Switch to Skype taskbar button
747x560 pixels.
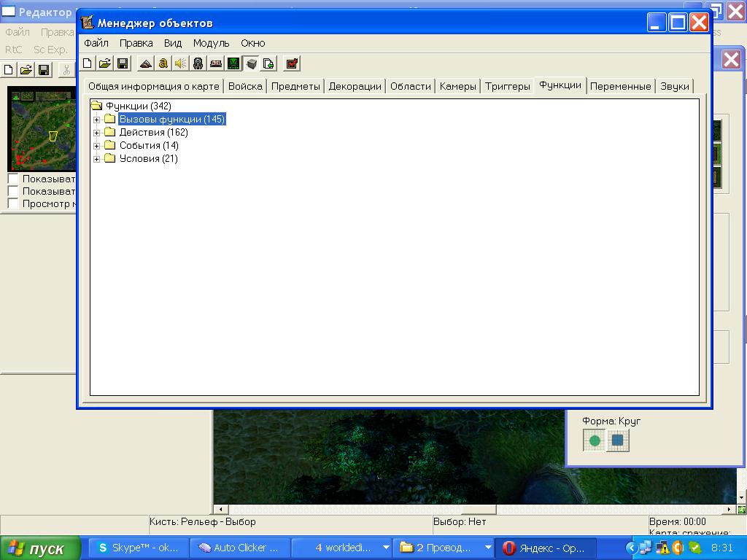pyautogui.click(x=138, y=548)
